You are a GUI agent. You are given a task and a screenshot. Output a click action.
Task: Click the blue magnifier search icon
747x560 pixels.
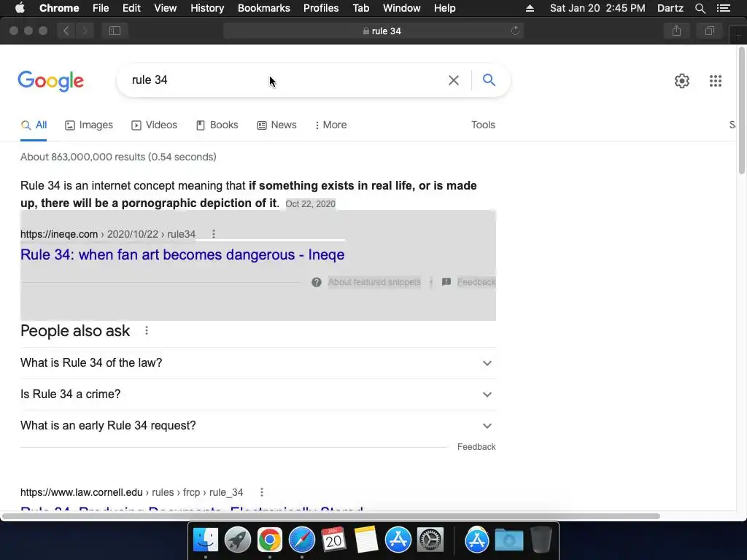pos(489,79)
